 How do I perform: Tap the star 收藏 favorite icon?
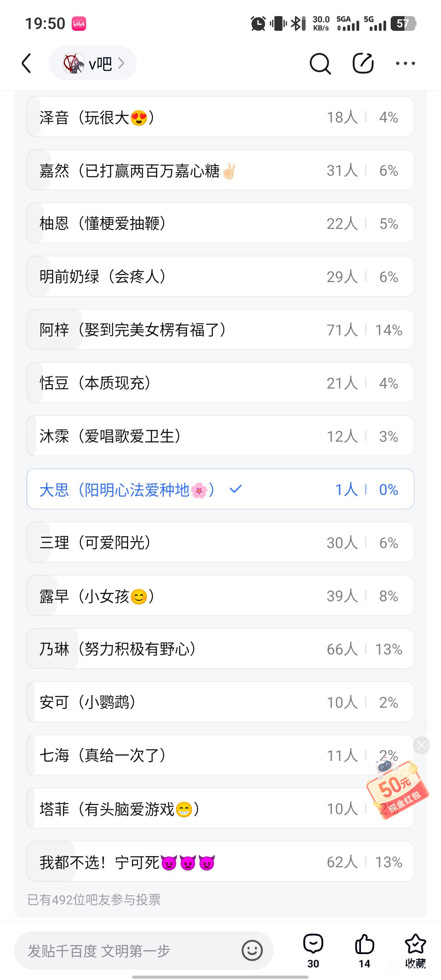(x=415, y=944)
